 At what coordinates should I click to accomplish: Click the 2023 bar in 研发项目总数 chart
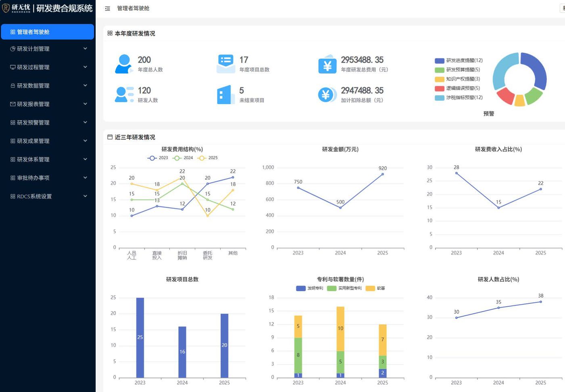(140, 338)
